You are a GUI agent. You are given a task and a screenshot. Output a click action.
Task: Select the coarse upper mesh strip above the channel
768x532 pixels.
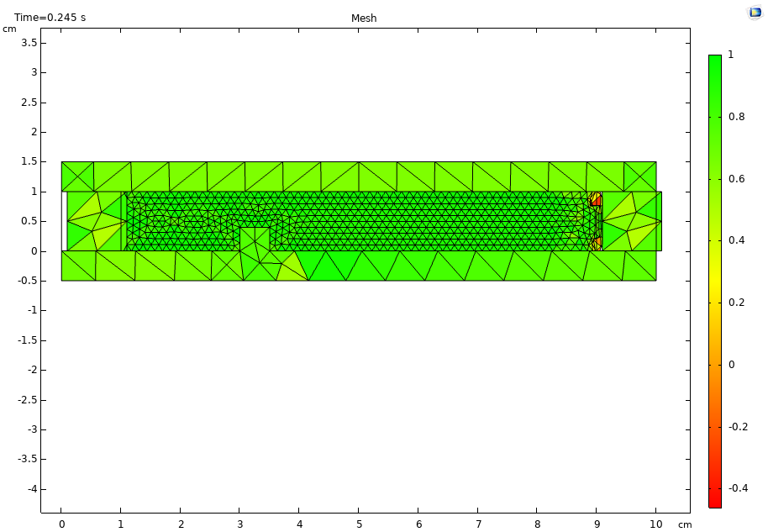pyautogui.click(x=359, y=176)
